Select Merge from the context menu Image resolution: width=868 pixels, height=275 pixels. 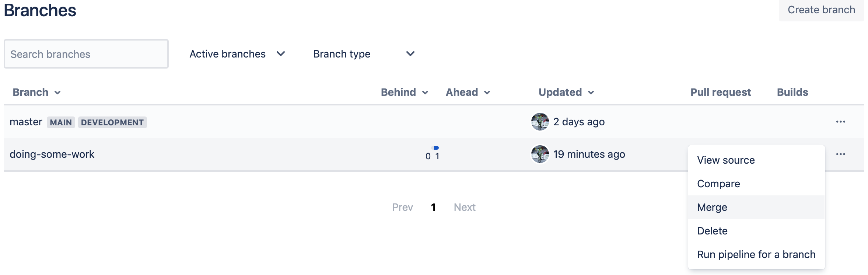point(756,207)
